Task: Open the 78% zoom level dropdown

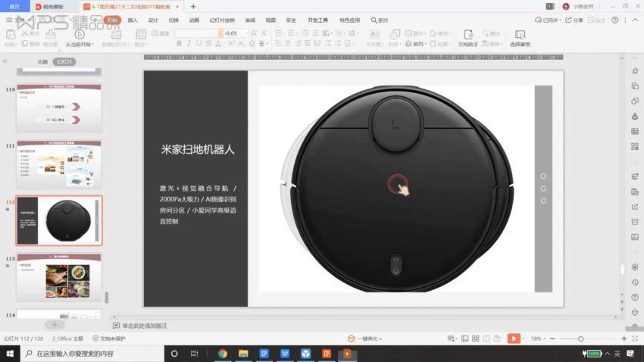Action: [x=538, y=339]
